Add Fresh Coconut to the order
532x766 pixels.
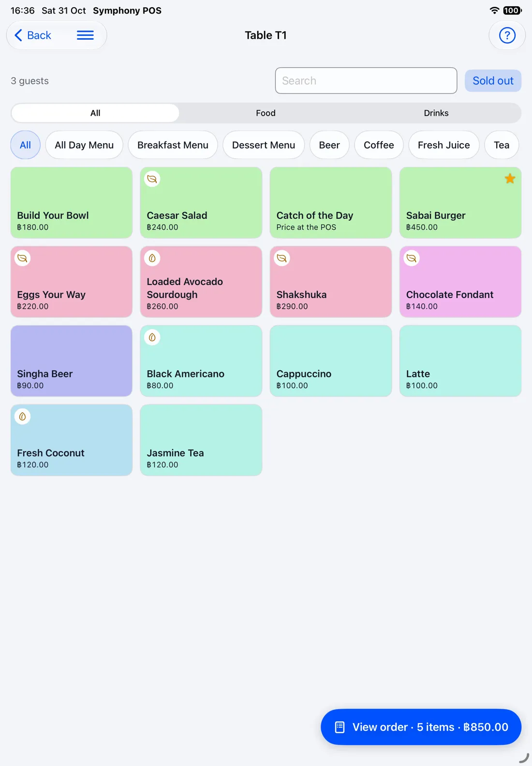click(x=72, y=440)
